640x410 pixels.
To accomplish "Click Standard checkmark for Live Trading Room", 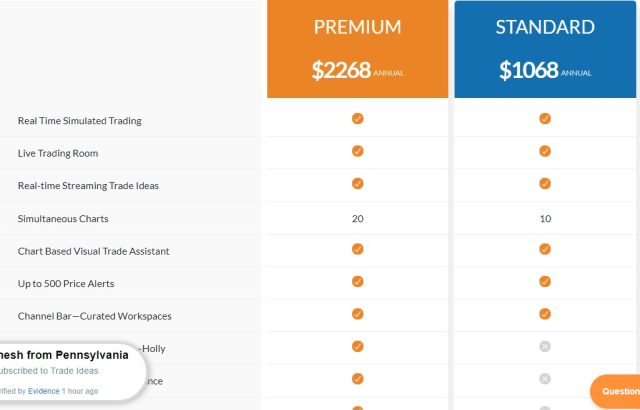I will (x=545, y=151).
